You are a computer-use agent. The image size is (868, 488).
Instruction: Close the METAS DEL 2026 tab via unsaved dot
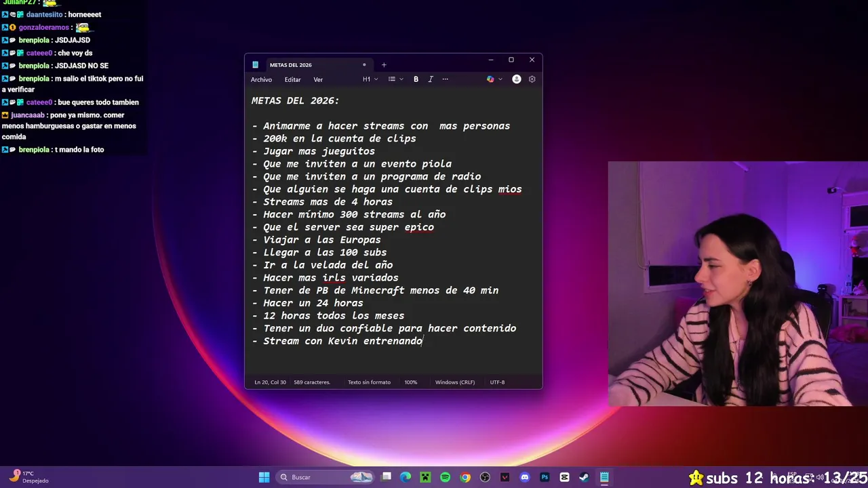click(x=364, y=65)
